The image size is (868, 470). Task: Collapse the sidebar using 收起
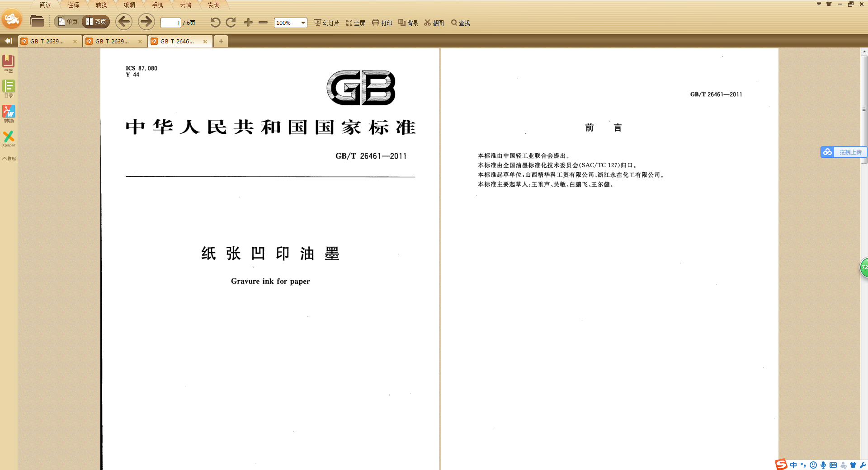click(x=9, y=159)
